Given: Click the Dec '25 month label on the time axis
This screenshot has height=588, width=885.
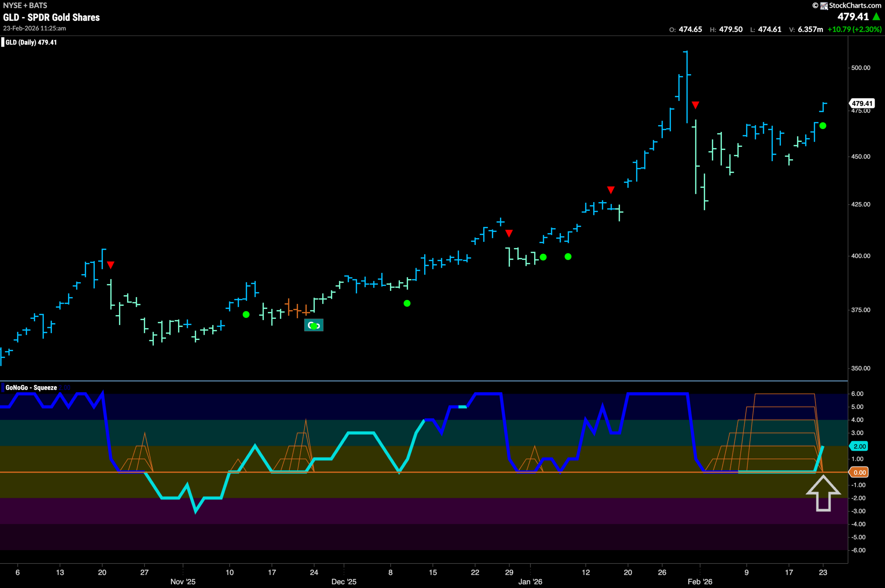Looking at the screenshot, I should point(344,582).
